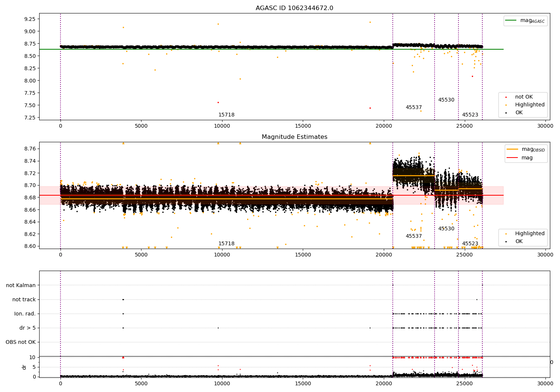
Task: Click the '9.00' y-axis tick label
Action: point(30,31)
